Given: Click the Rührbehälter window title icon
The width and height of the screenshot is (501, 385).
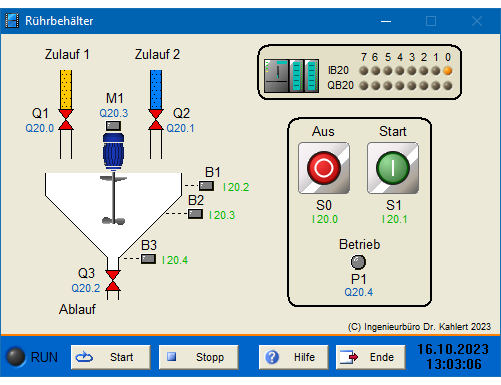Looking at the screenshot, I should coord(12,21).
